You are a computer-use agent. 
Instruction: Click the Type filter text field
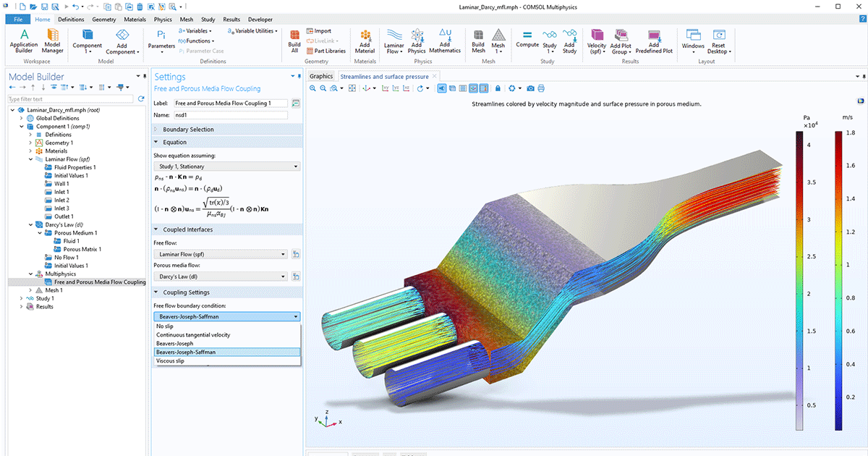tap(70, 99)
